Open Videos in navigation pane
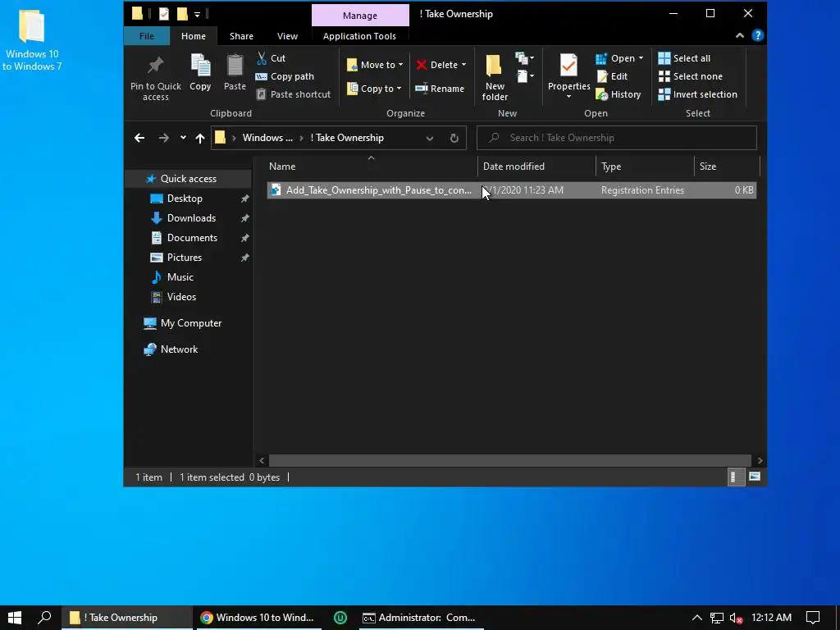The image size is (840, 630). 181,297
